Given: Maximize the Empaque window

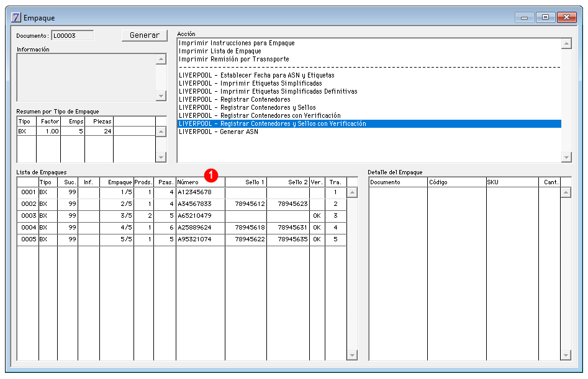Looking at the screenshot, I should pos(546,17).
